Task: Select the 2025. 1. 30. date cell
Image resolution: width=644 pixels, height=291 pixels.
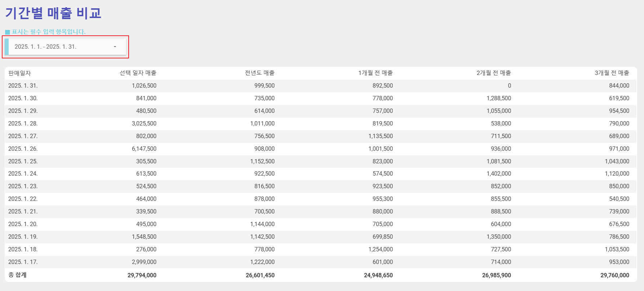Action: click(x=23, y=98)
